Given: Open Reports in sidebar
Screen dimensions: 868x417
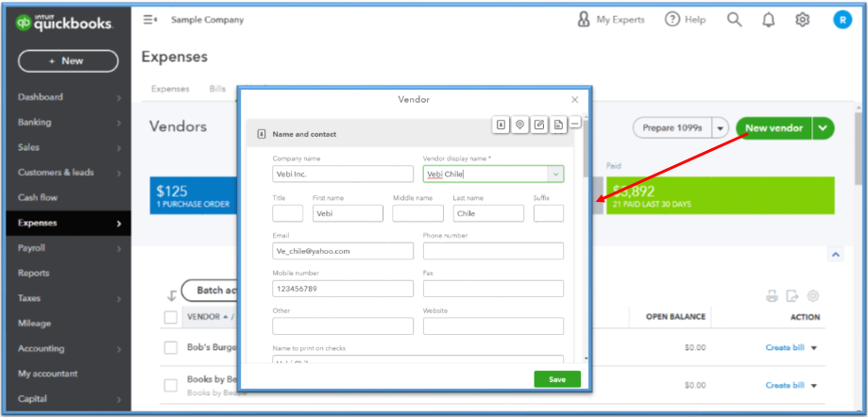Looking at the screenshot, I should (x=33, y=273).
